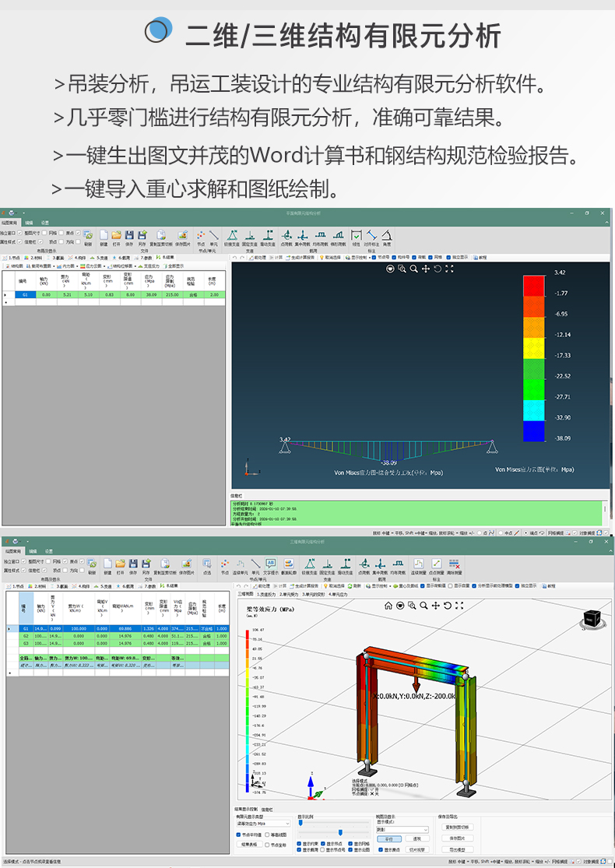Click the 刷新 icon in the top window toolbar
The width and height of the screenshot is (615, 868).
(88, 235)
